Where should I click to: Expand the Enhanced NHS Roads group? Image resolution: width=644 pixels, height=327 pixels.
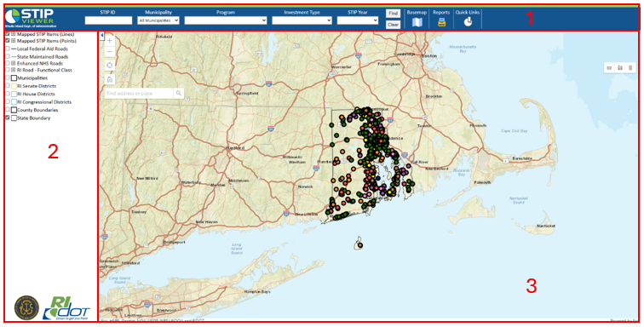click(x=13, y=64)
